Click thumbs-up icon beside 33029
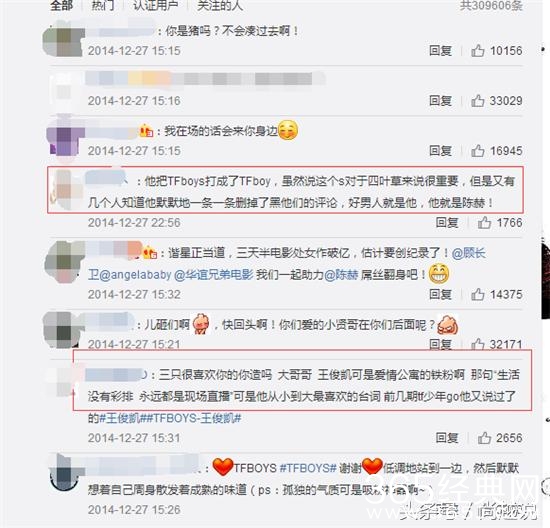 478,101
